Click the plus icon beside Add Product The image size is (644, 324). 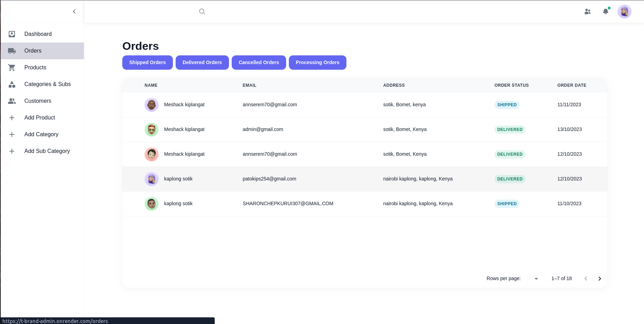pyautogui.click(x=12, y=118)
